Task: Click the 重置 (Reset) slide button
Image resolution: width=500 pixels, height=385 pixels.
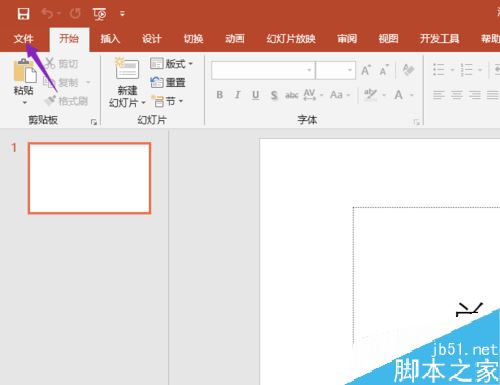Action: pyautogui.click(x=168, y=82)
